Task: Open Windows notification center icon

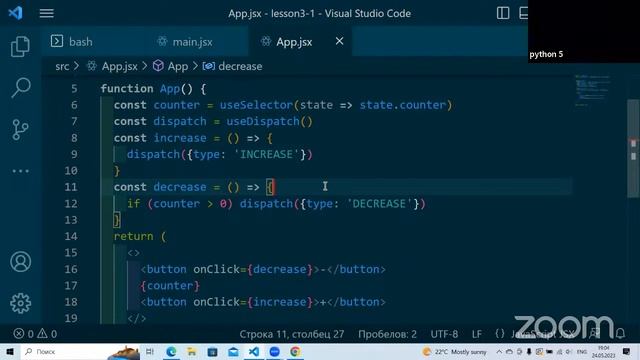Action: pyautogui.click(x=627, y=351)
